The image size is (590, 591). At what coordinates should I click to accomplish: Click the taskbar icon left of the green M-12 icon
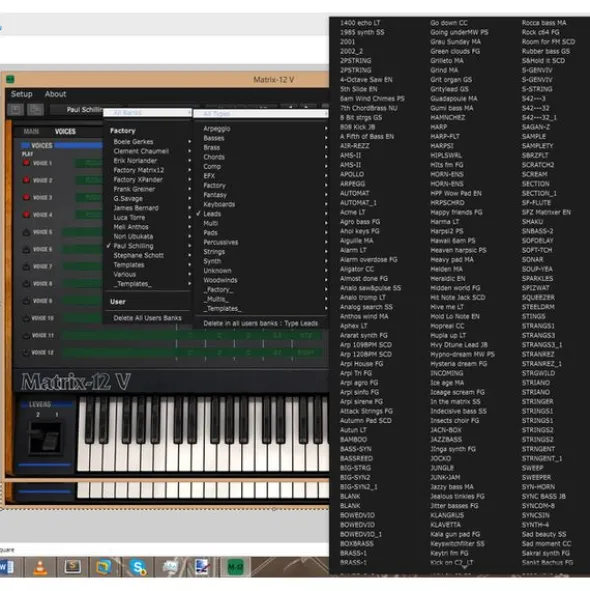202,567
